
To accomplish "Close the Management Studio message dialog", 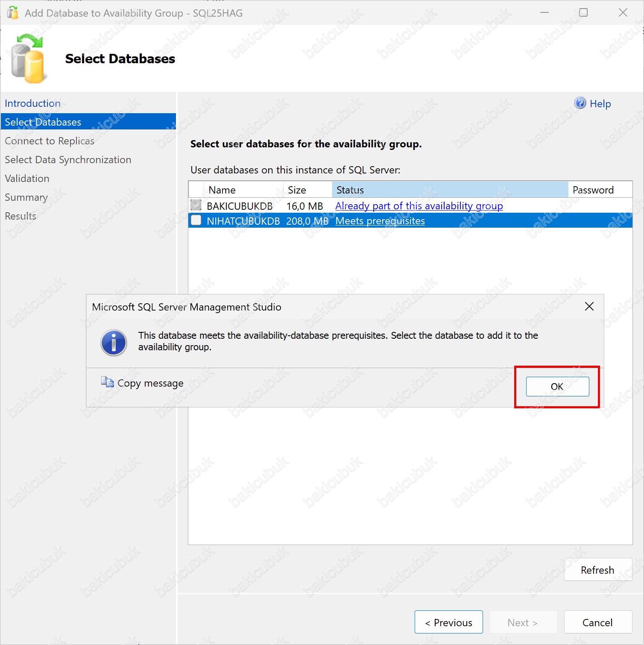I will pos(589,306).
